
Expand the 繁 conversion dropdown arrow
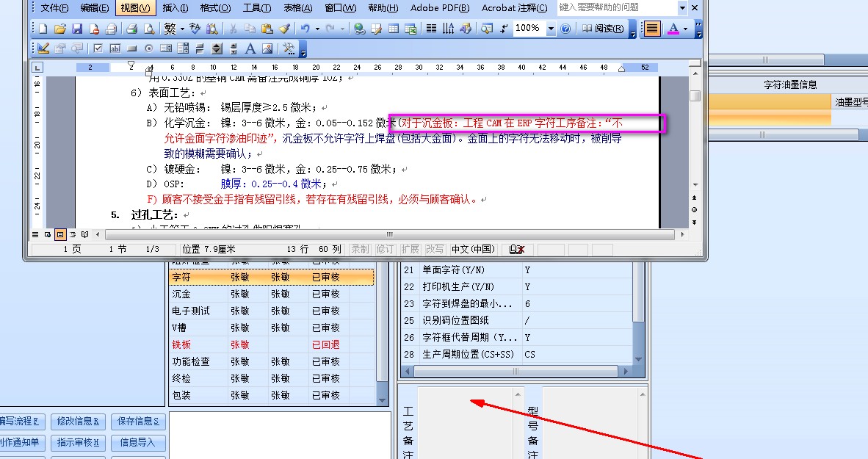coord(182,28)
